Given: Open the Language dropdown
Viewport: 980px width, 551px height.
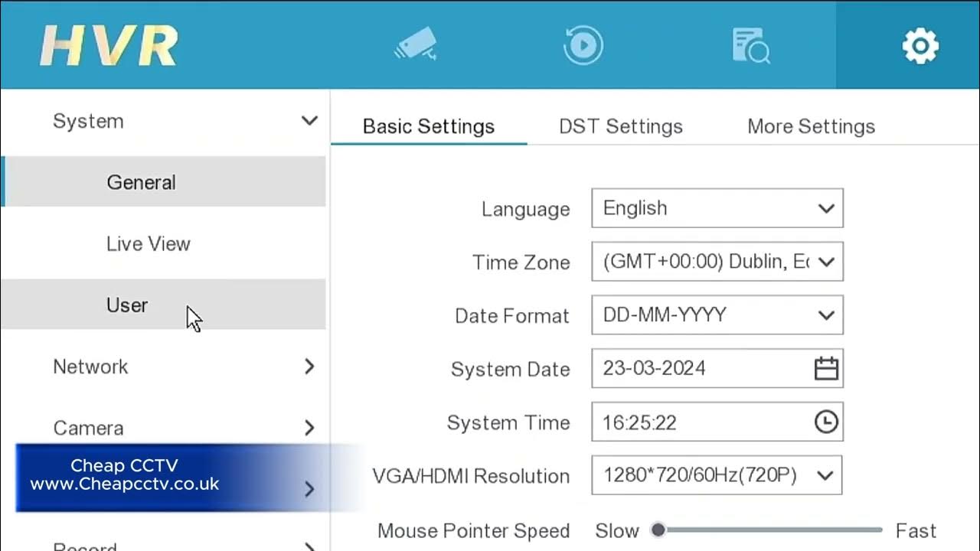Looking at the screenshot, I should tap(717, 208).
